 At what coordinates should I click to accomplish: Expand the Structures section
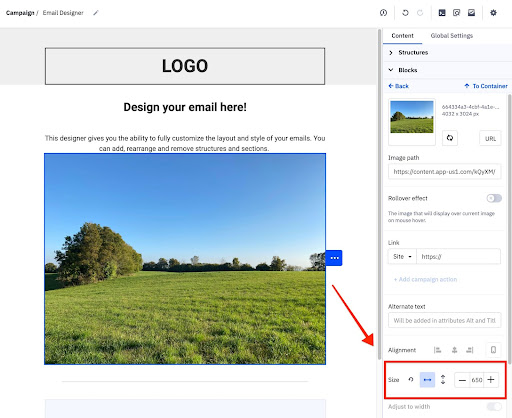(447, 53)
